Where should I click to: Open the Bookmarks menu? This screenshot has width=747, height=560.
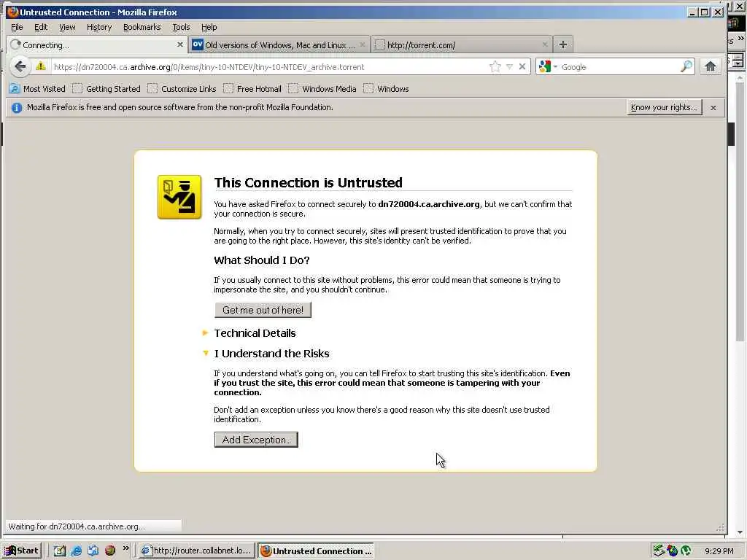click(142, 27)
